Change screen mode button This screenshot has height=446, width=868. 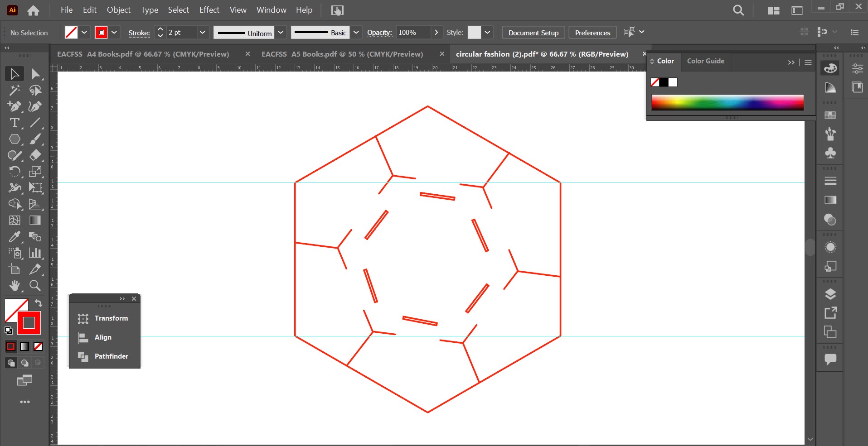[24, 380]
